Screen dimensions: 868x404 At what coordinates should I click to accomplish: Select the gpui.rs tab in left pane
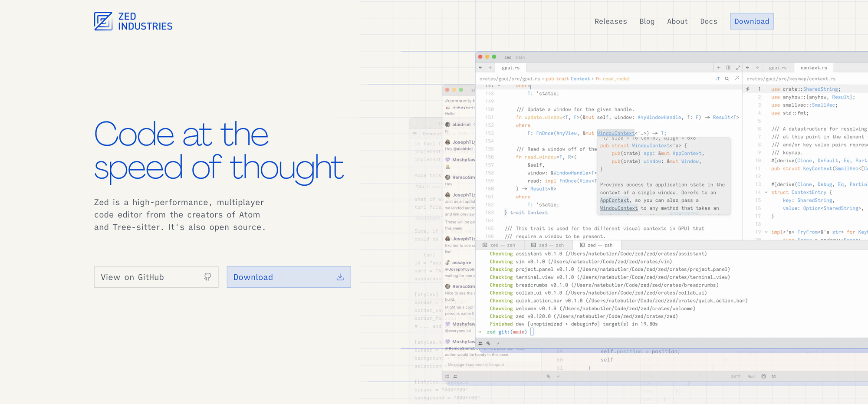(x=510, y=68)
